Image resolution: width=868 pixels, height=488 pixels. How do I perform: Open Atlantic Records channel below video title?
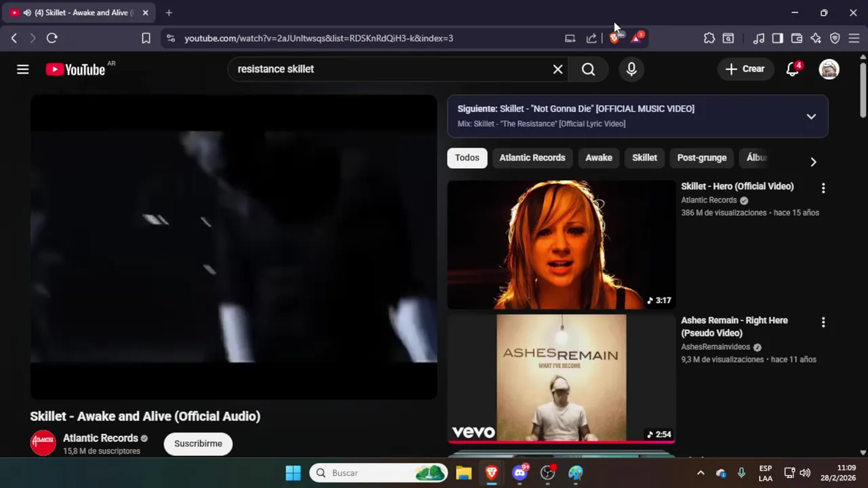point(100,439)
